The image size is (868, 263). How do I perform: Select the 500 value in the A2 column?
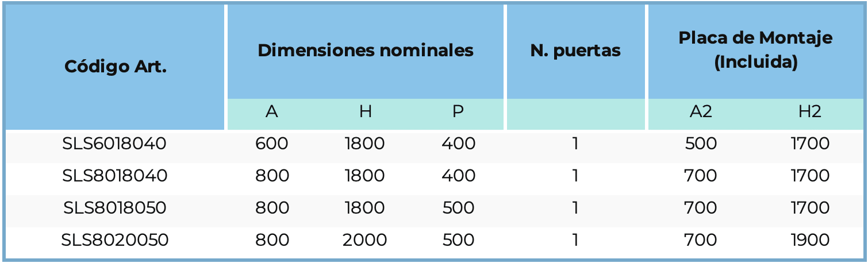pyautogui.click(x=701, y=144)
